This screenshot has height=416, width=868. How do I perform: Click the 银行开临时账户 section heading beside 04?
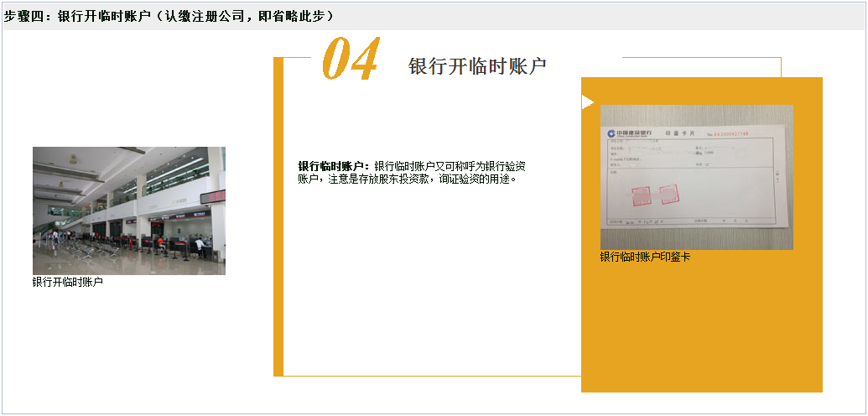pyautogui.click(x=477, y=67)
